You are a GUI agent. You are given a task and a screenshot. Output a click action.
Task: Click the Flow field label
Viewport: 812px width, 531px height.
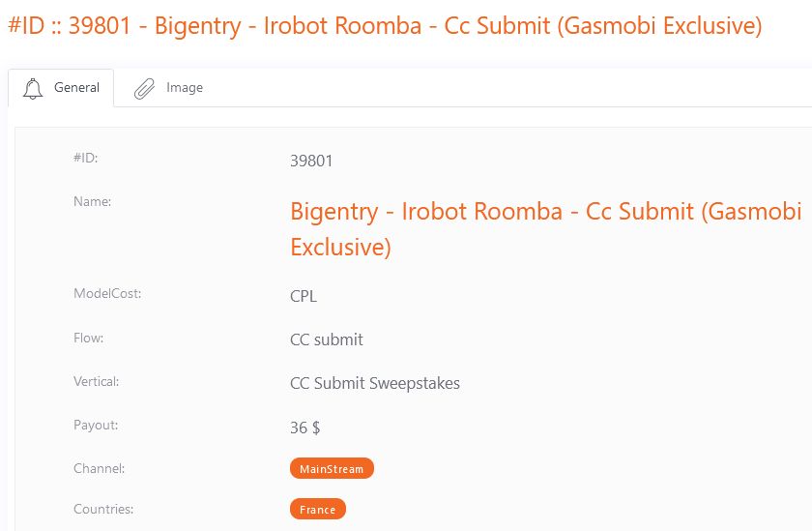click(89, 338)
